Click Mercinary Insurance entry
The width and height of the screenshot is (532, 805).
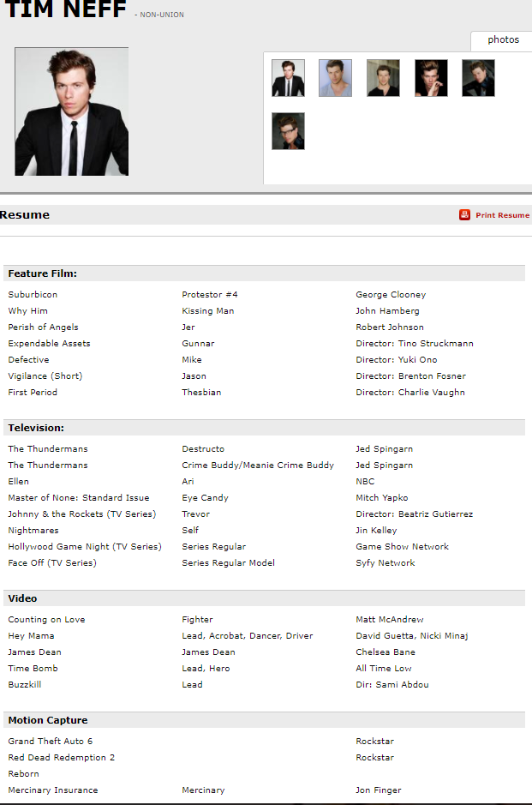pyautogui.click(x=53, y=790)
